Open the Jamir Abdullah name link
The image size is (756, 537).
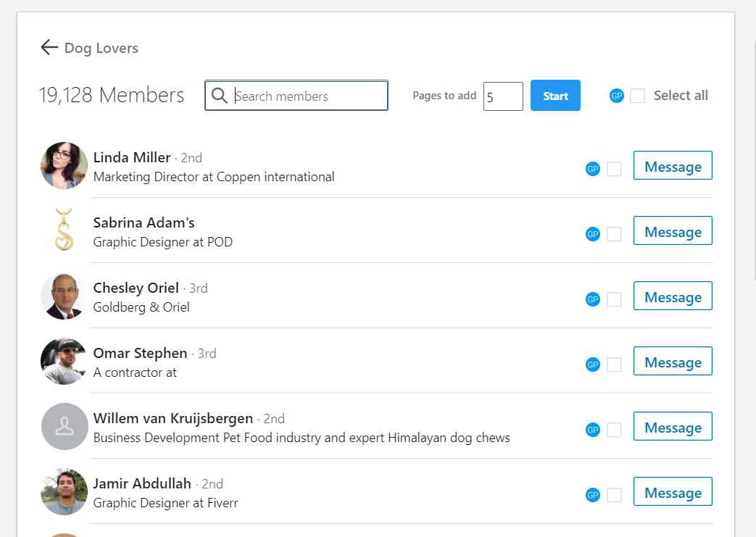pos(142,483)
